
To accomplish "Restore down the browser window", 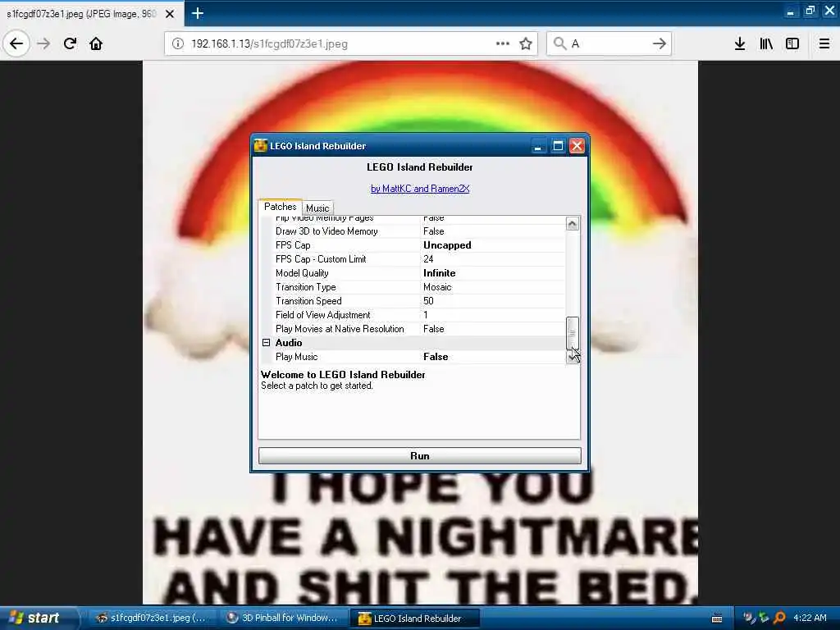I will click(x=810, y=11).
